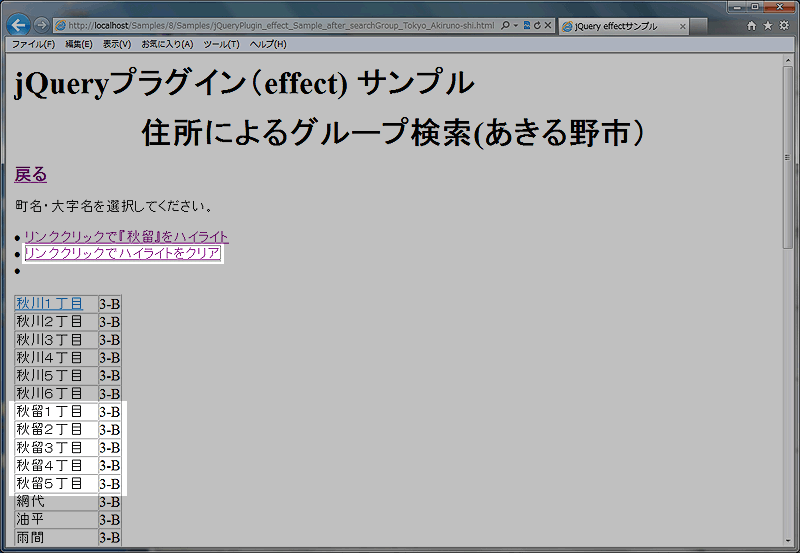This screenshot has height=553, width=800.
Task: Click the page heading jQueryプラグイン（effect) サンプル
Action: click(244, 83)
